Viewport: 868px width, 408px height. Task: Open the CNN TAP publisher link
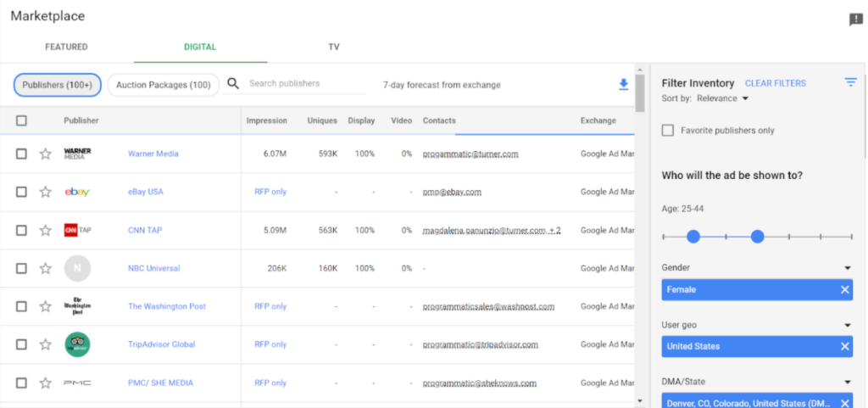[145, 231]
